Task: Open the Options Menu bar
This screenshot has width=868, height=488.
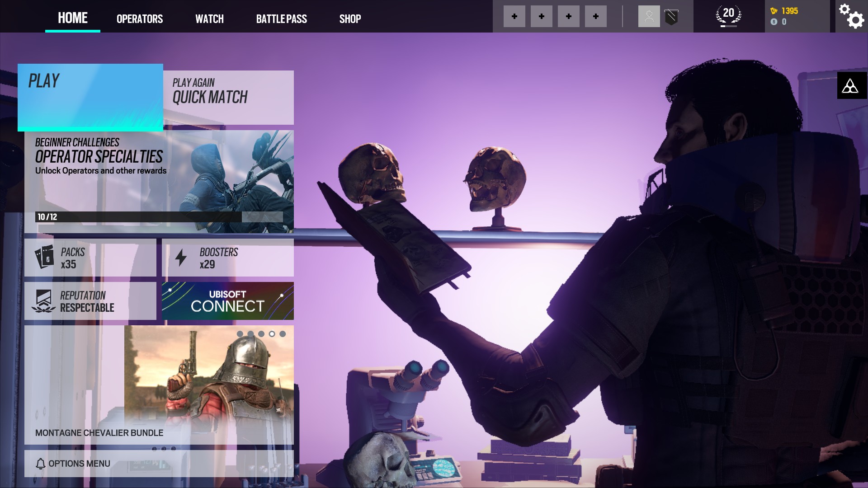Action: click(x=159, y=464)
